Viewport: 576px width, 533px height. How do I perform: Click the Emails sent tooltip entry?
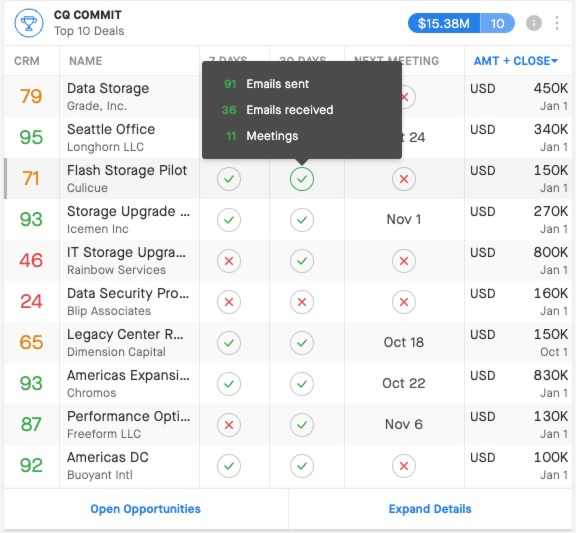point(267,84)
